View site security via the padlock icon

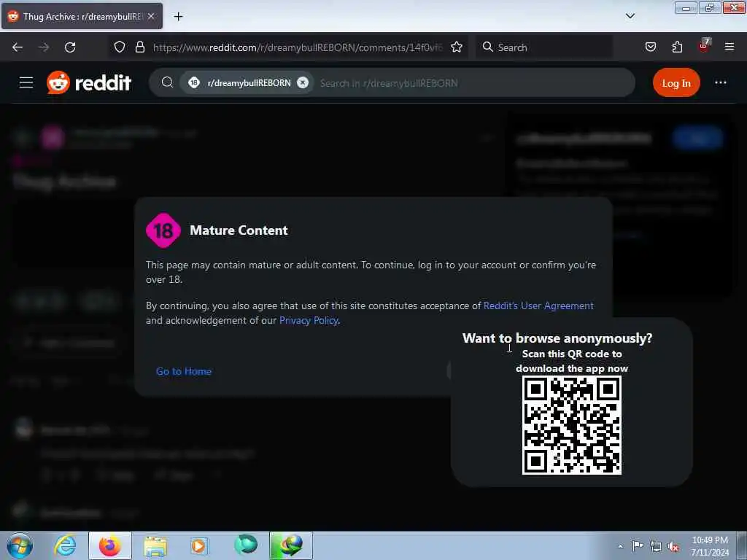click(139, 47)
